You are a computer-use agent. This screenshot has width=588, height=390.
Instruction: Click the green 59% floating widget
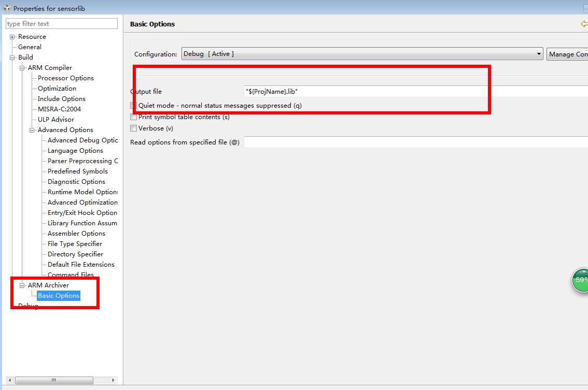click(580, 280)
